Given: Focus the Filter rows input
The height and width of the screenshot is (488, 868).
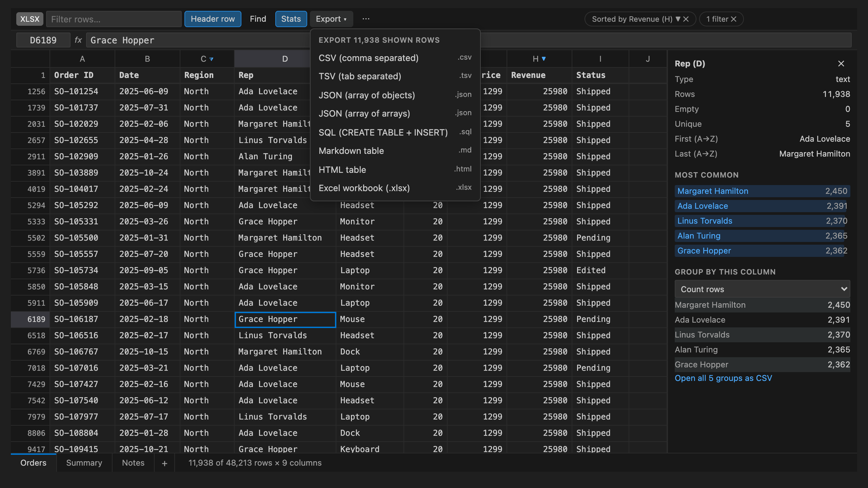Looking at the screenshot, I should coord(114,19).
